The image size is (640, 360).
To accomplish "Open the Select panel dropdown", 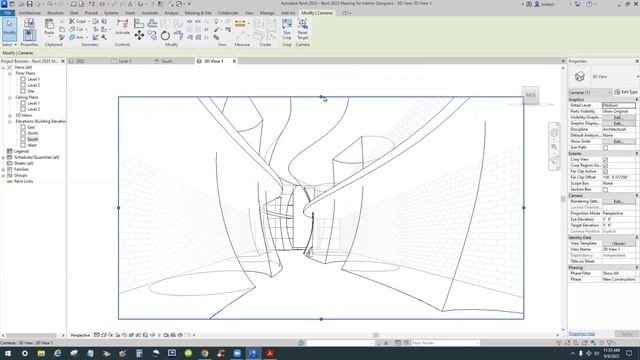I will 9,44.
